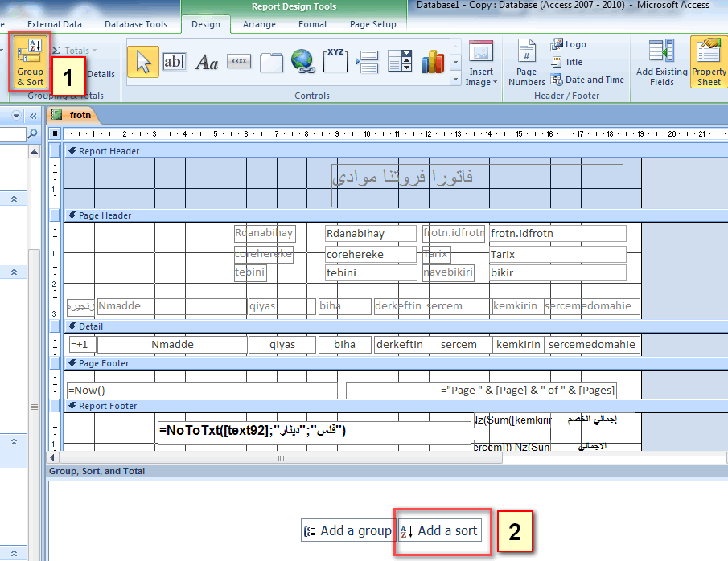Pick the Label control
The width and height of the screenshot is (728, 561).
(x=207, y=62)
